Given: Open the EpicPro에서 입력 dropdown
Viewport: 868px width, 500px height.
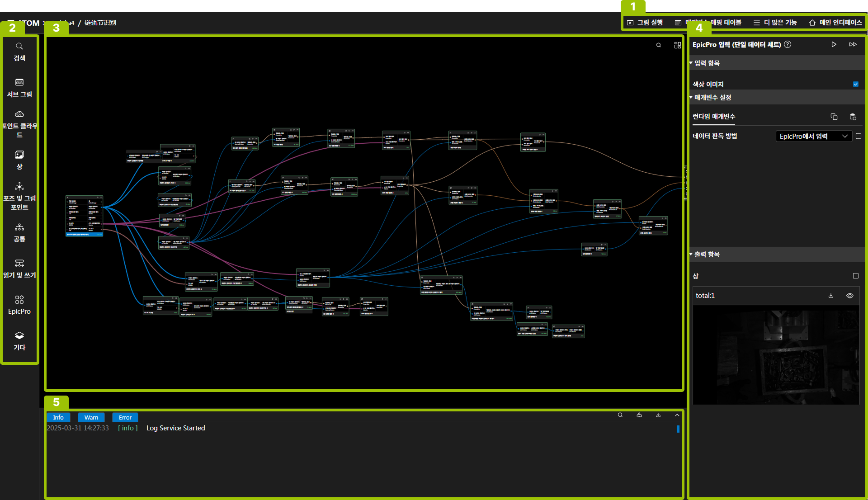Looking at the screenshot, I should point(813,136).
